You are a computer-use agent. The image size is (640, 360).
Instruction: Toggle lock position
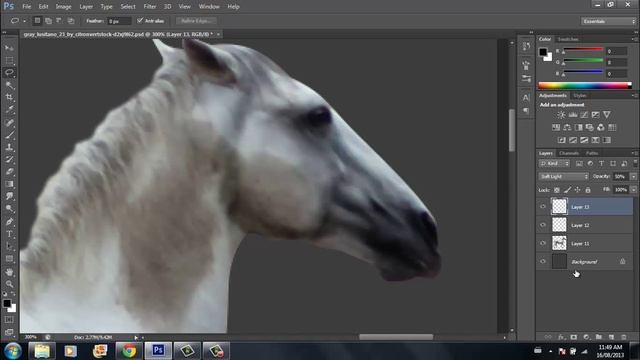pos(578,190)
